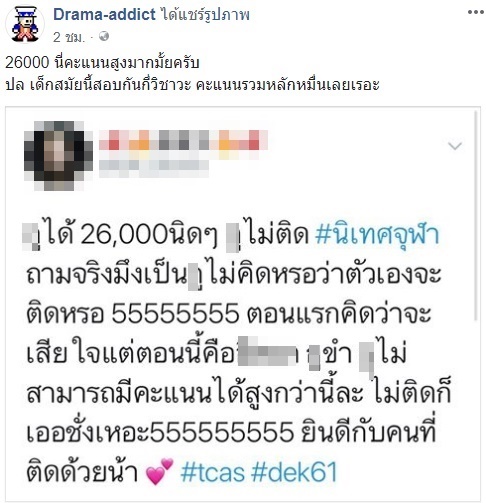Open the #dek61 hashtag
The image size is (486, 503).
click(294, 472)
